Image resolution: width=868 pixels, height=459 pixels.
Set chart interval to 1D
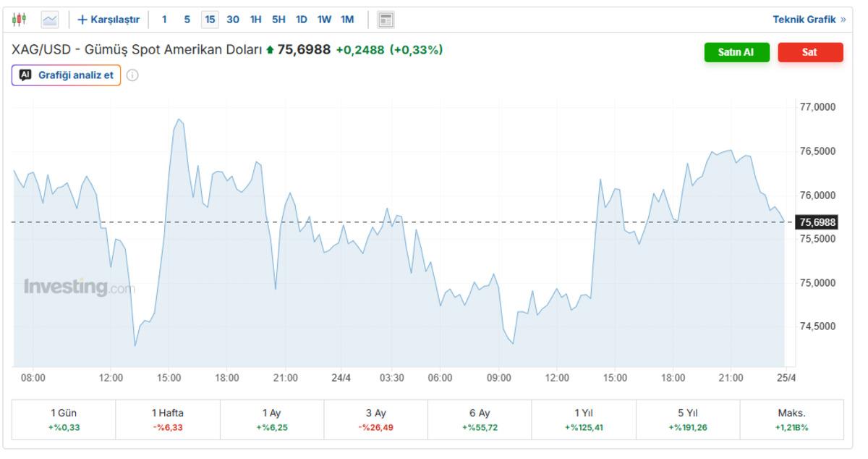click(302, 20)
